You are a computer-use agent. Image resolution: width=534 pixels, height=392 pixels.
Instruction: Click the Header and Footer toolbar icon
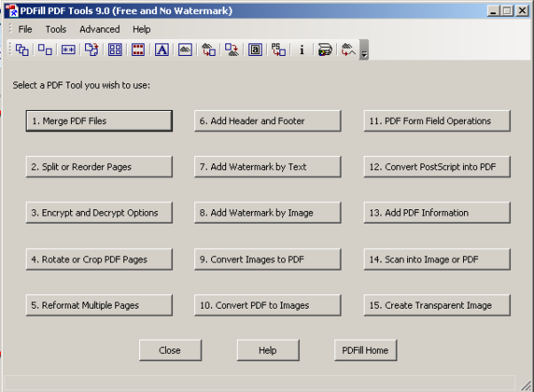[x=138, y=50]
